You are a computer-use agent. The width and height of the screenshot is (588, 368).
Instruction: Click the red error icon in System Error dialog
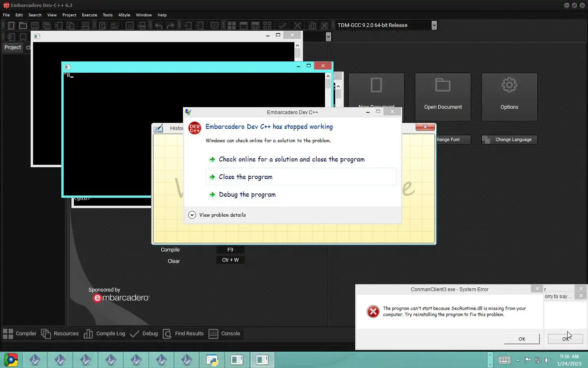(x=373, y=312)
